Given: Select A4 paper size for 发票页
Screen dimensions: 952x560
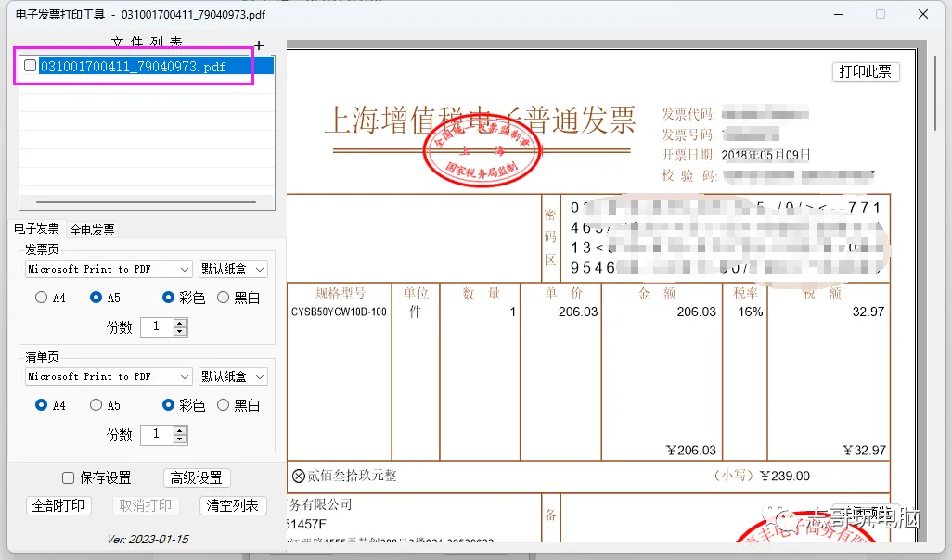Looking at the screenshot, I should 41,298.
